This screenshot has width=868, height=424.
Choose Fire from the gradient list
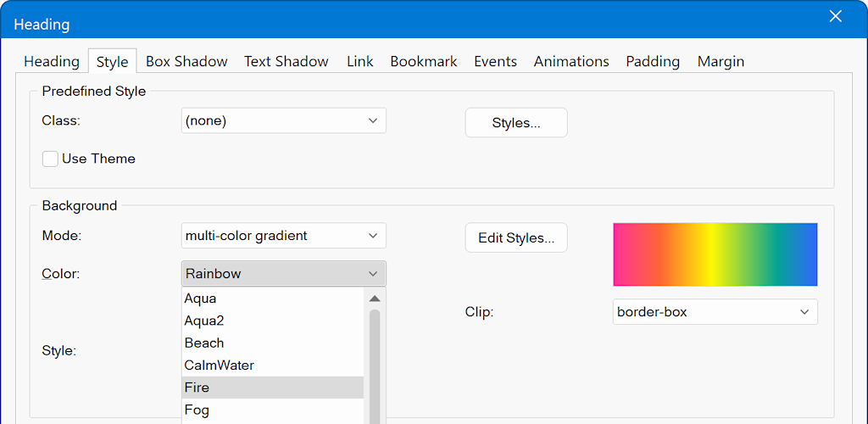(x=272, y=388)
